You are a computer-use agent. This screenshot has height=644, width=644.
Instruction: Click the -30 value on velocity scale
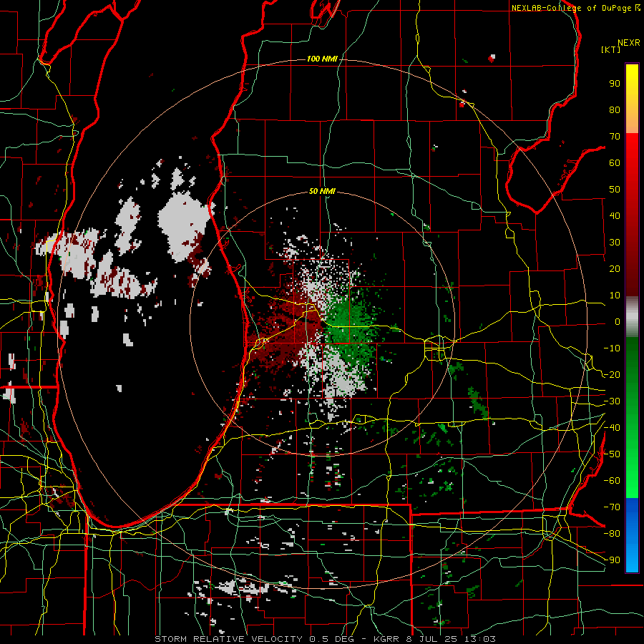pos(612,401)
